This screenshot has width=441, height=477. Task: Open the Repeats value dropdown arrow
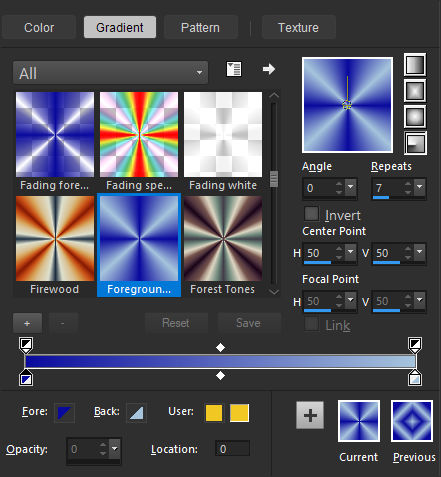(x=420, y=188)
